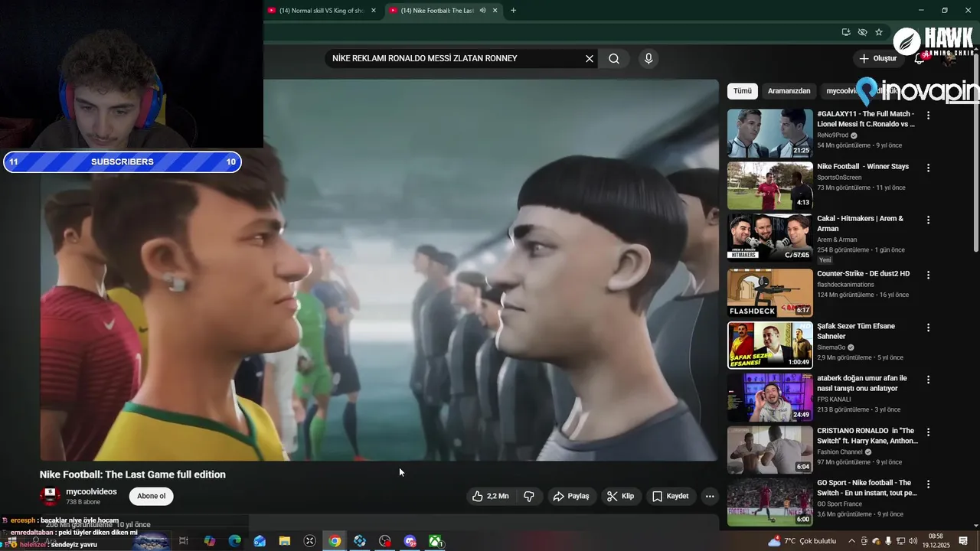
Task: Click the YouTube search magnifier button
Action: click(x=614, y=59)
